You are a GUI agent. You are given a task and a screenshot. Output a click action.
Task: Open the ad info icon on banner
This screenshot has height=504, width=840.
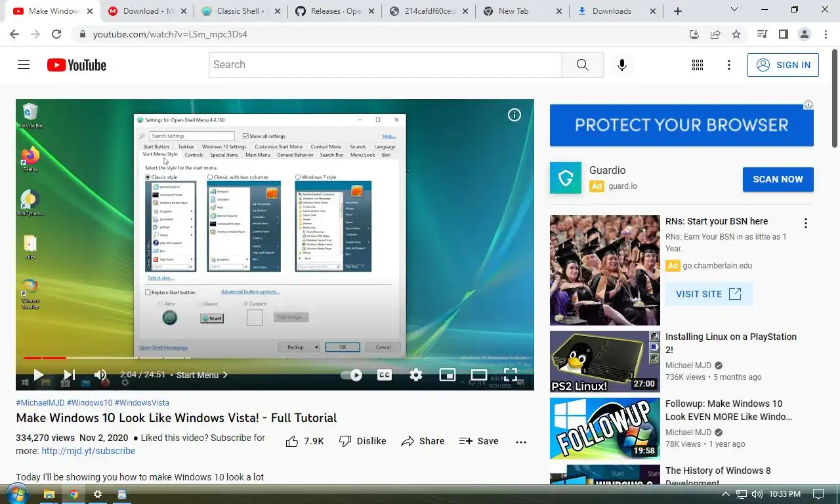808,104
